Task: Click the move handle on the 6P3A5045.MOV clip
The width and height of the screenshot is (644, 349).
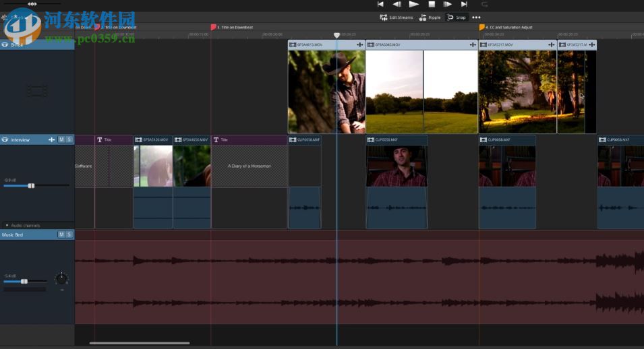Action: tap(473, 44)
